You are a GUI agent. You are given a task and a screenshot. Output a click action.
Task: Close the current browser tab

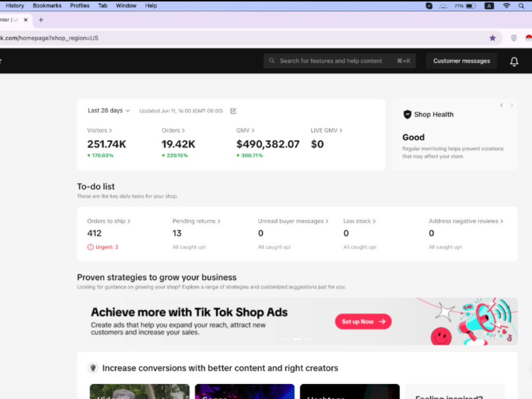tap(26, 20)
